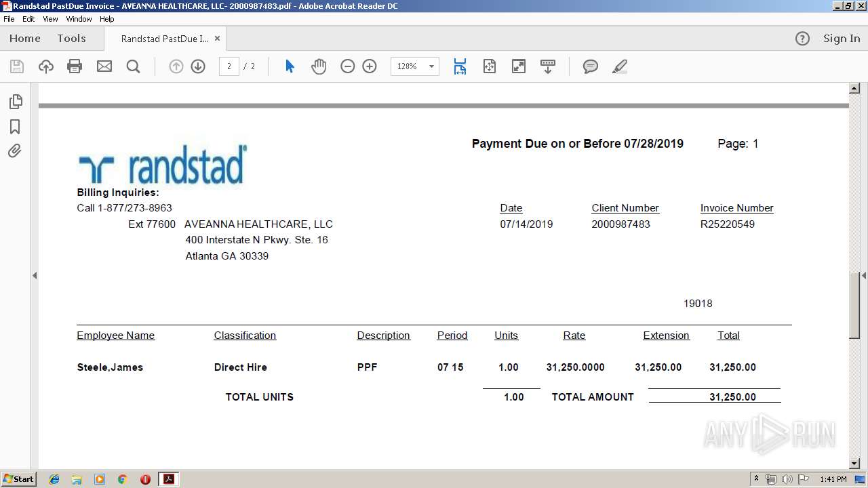Add a comment with speech bubble icon
Viewport: 868px width, 488px height.
(591, 66)
